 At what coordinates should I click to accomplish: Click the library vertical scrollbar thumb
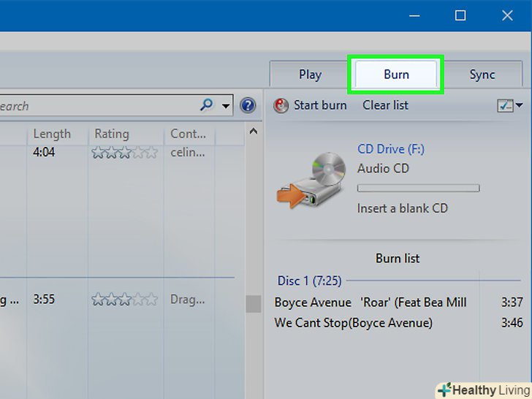coord(254,303)
